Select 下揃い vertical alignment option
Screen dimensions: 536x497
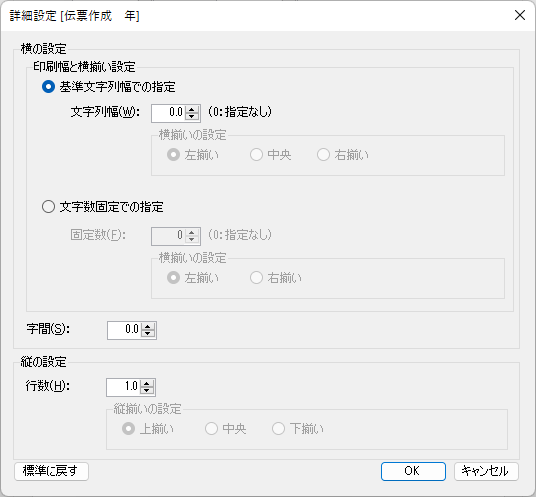coord(278,428)
